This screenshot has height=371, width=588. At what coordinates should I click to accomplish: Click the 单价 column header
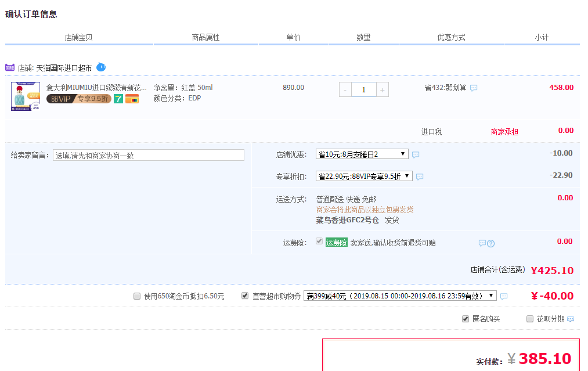click(x=293, y=37)
